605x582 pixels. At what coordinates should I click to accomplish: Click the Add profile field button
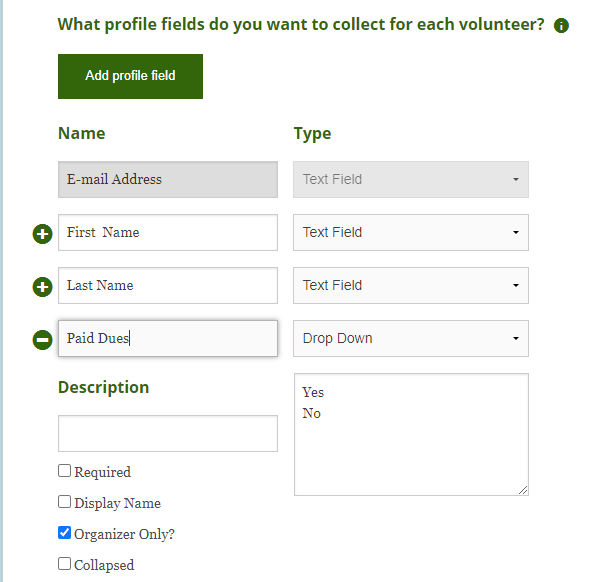130,76
